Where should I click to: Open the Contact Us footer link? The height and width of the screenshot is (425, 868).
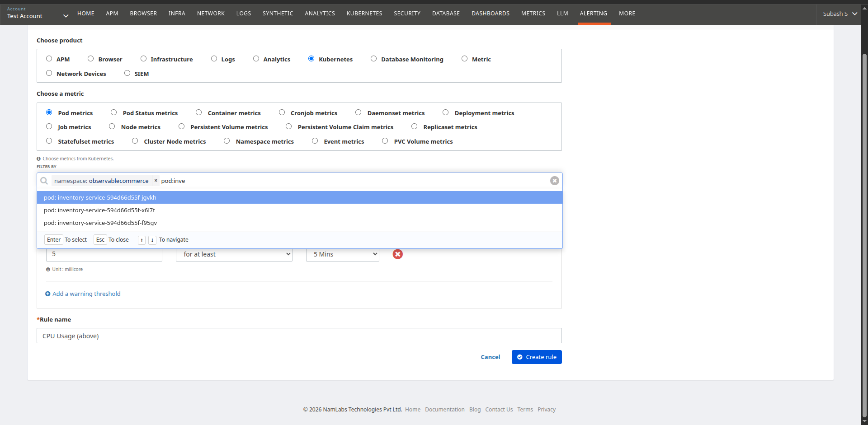[x=499, y=410]
